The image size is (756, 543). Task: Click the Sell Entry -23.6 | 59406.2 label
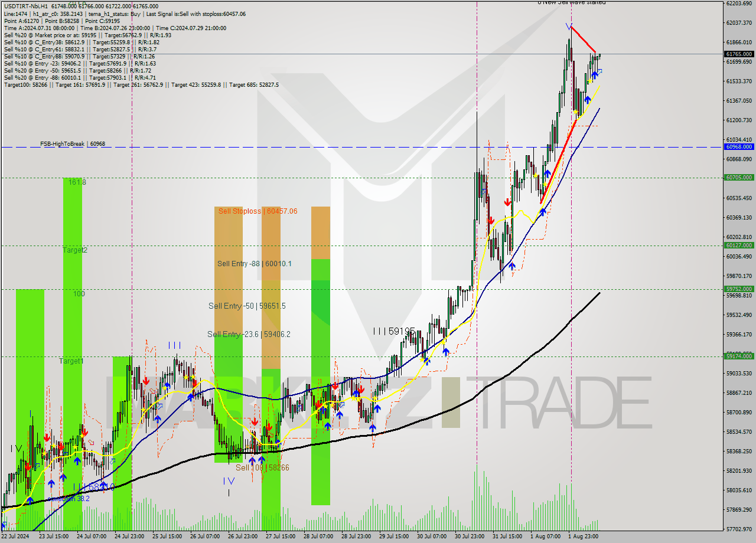coord(249,334)
